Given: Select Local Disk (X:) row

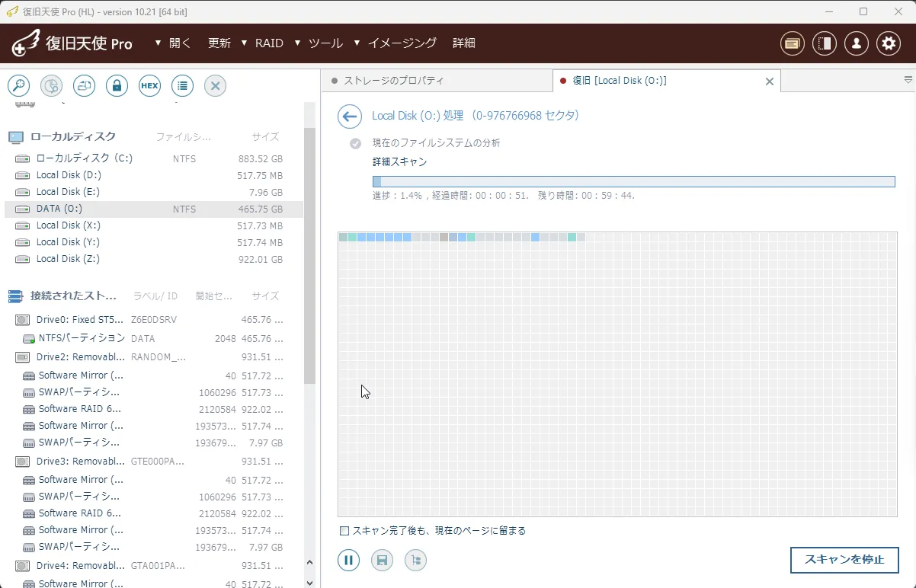Looking at the screenshot, I should coord(154,225).
